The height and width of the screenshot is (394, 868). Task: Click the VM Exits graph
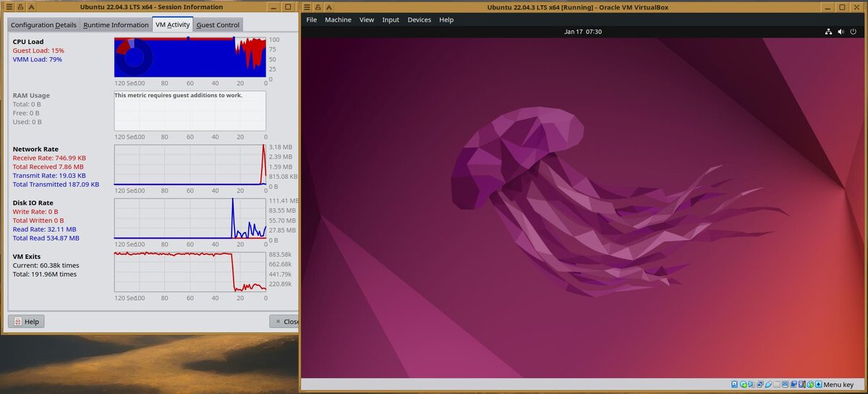(x=190, y=272)
